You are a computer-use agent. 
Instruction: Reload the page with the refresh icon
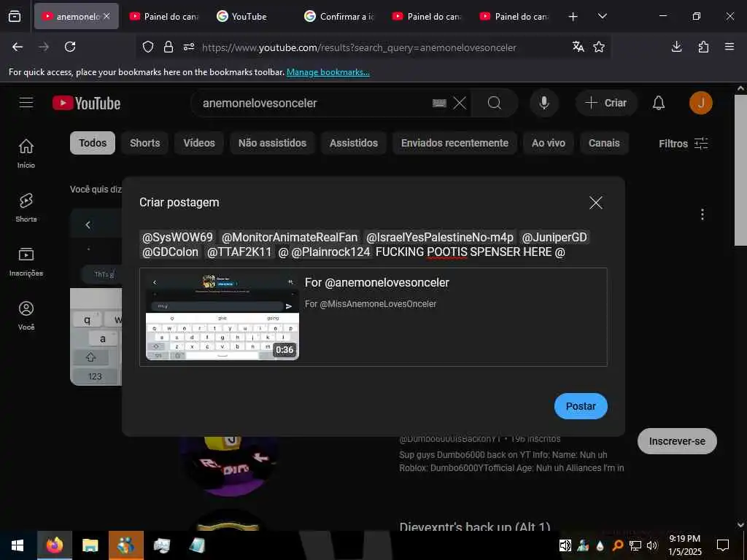(x=70, y=47)
